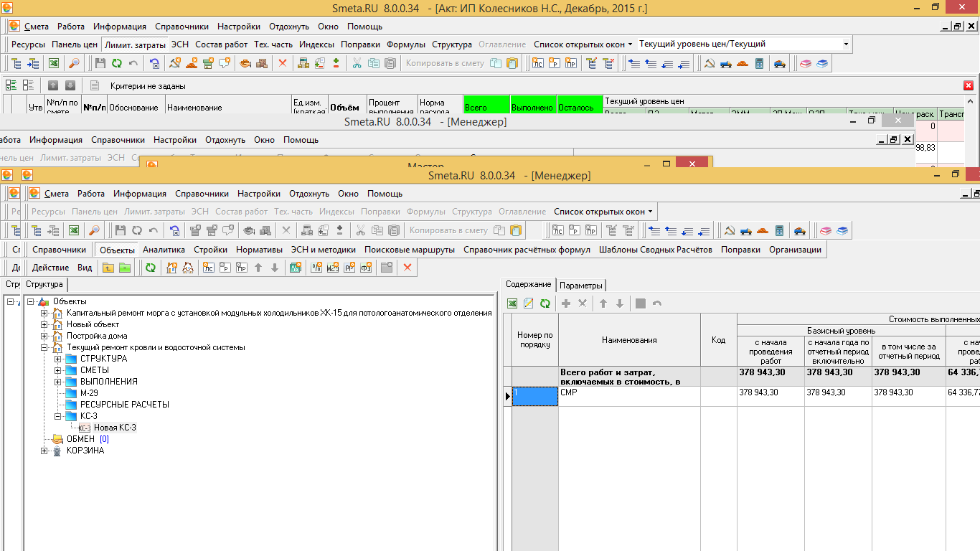The image size is (980, 551).
Task: Click the СМР row name cell
Action: coord(629,397)
